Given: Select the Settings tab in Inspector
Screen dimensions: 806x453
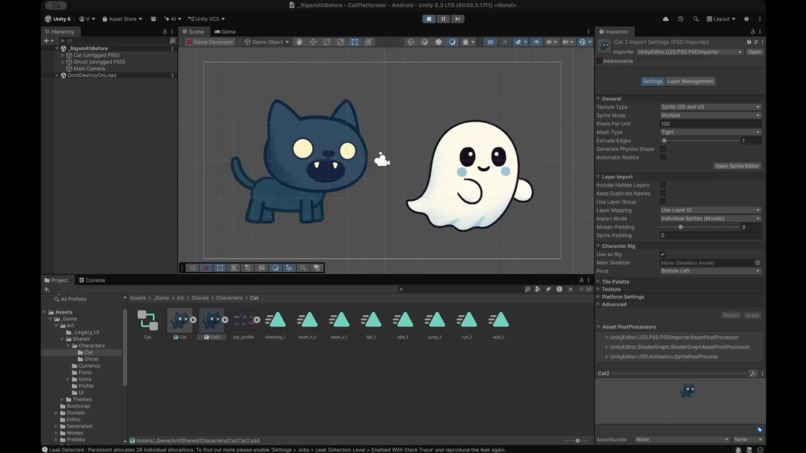Looking at the screenshot, I should click(x=652, y=81).
